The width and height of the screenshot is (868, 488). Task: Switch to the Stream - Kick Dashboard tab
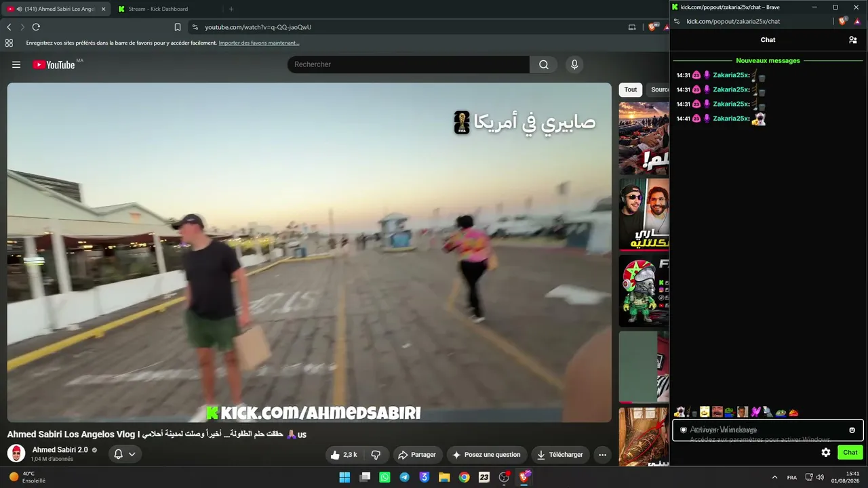(x=166, y=9)
